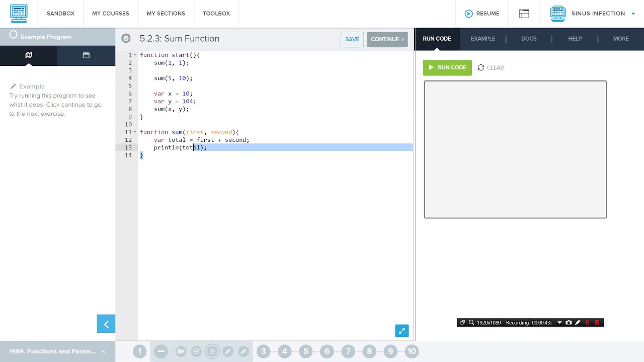644x362 pixels.
Task: Collapse the left sidebar with the arrow
Action: coord(106,324)
